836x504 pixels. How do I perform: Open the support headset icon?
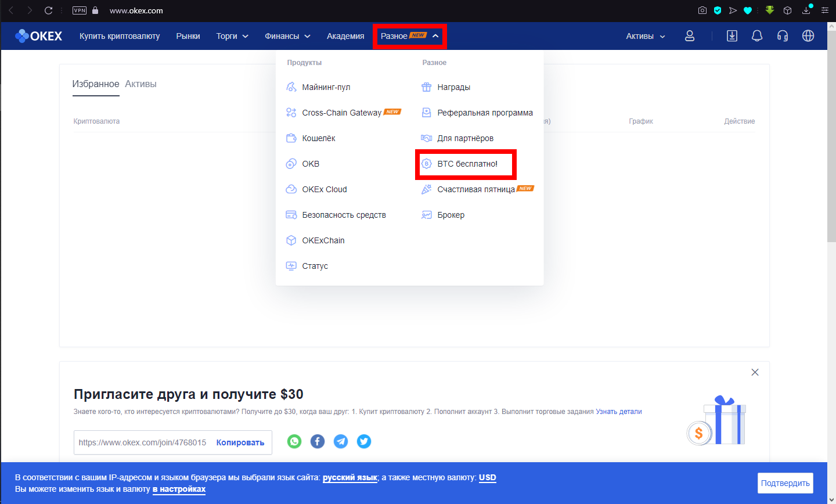tap(783, 36)
